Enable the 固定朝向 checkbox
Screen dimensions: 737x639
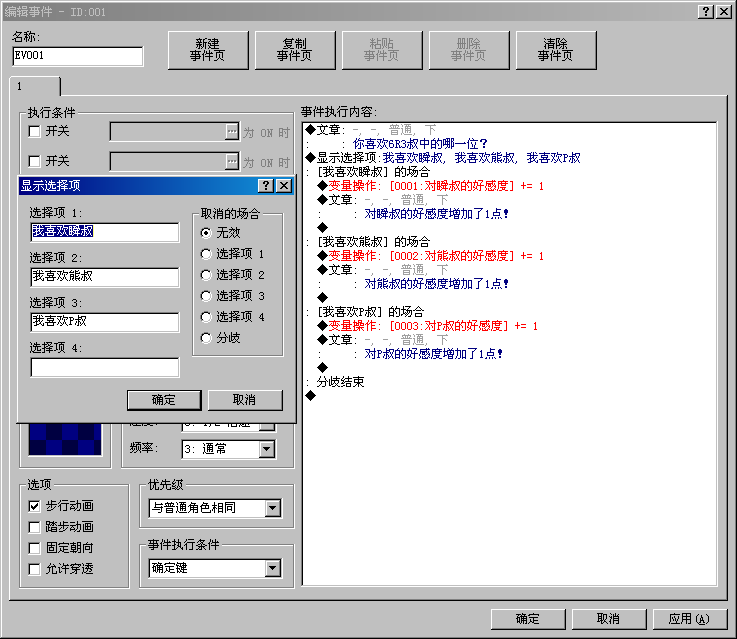(x=34, y=548)
